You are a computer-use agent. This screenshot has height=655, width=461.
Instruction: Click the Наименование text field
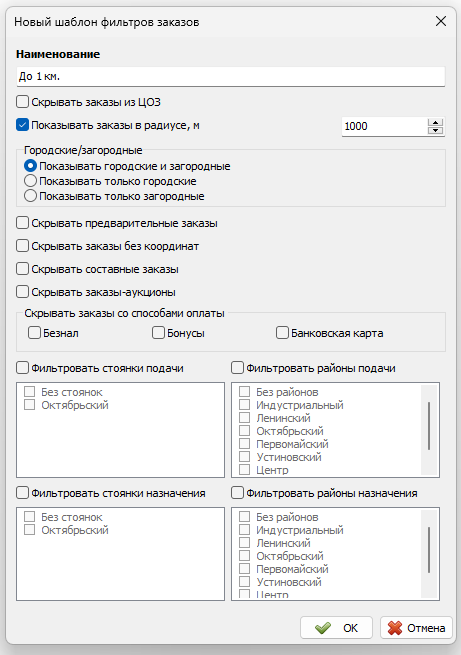pyautogui.click(x=230, y=76)
